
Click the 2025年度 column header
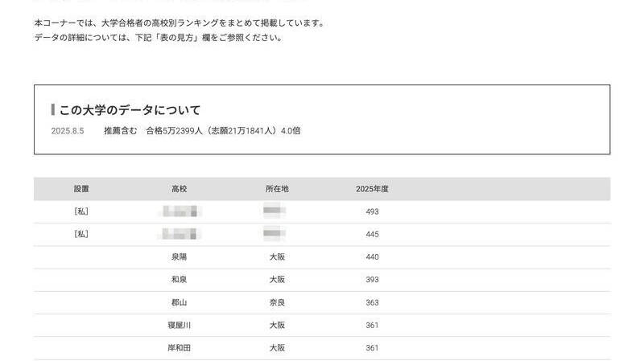click(x=372, y=189)
